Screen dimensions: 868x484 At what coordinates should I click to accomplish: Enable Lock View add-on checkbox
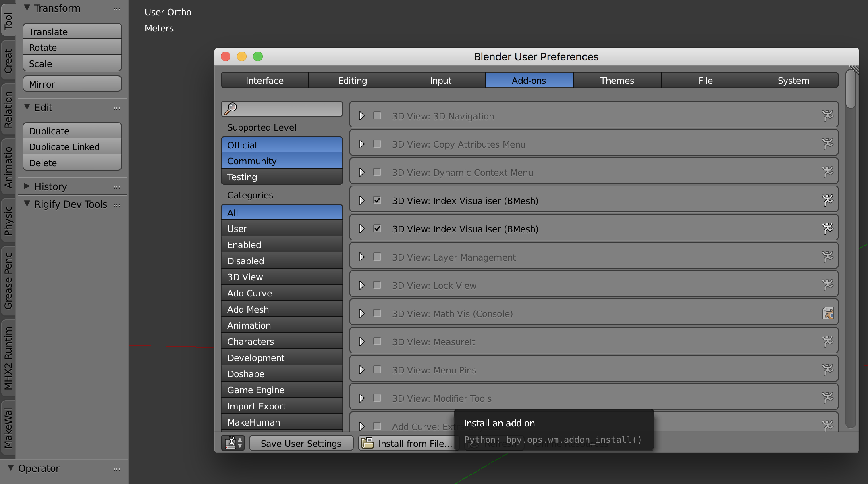(377, 285)
